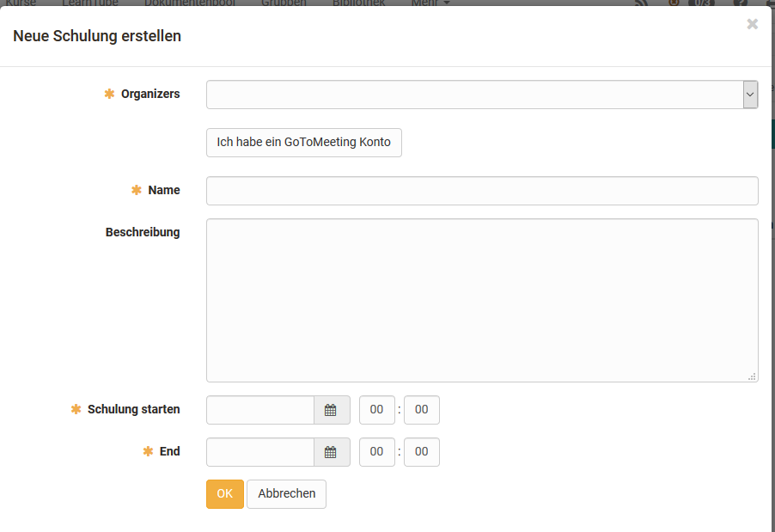Open the calendar picker for the End field
Screen dimensions: 775x532
[x=332, y=452]
